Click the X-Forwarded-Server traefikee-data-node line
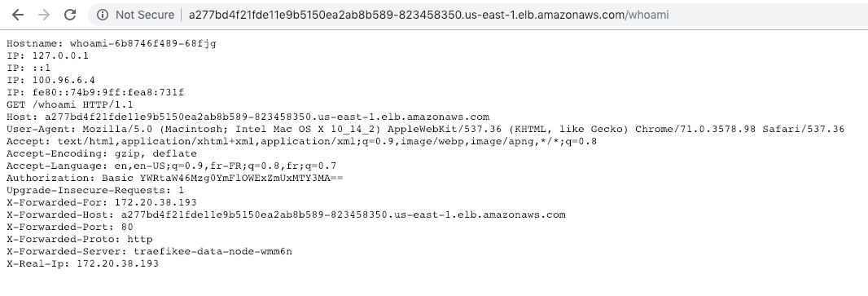 [150, 251]
